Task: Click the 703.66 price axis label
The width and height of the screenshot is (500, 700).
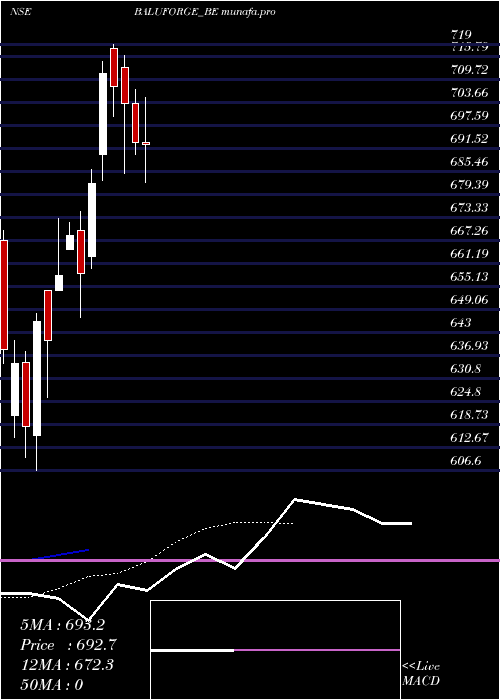Action: (x=469, y=93)
